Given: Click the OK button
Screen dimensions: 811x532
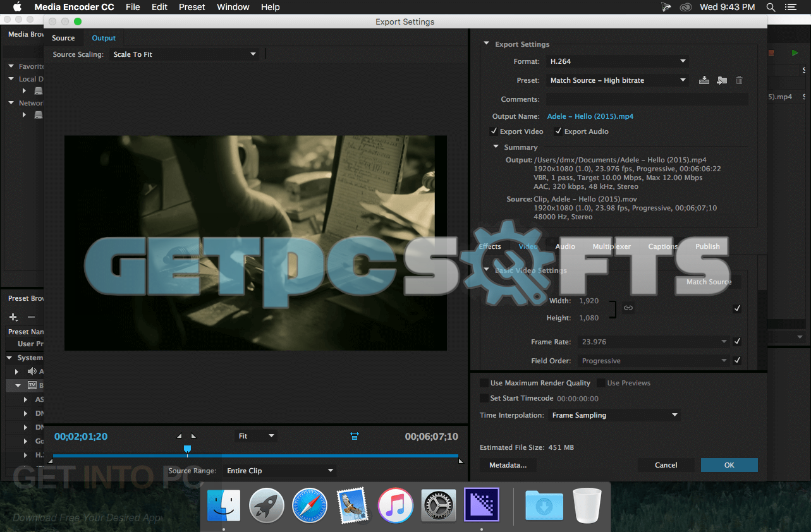Looking at the screenshot, I should tap(729, 465).
